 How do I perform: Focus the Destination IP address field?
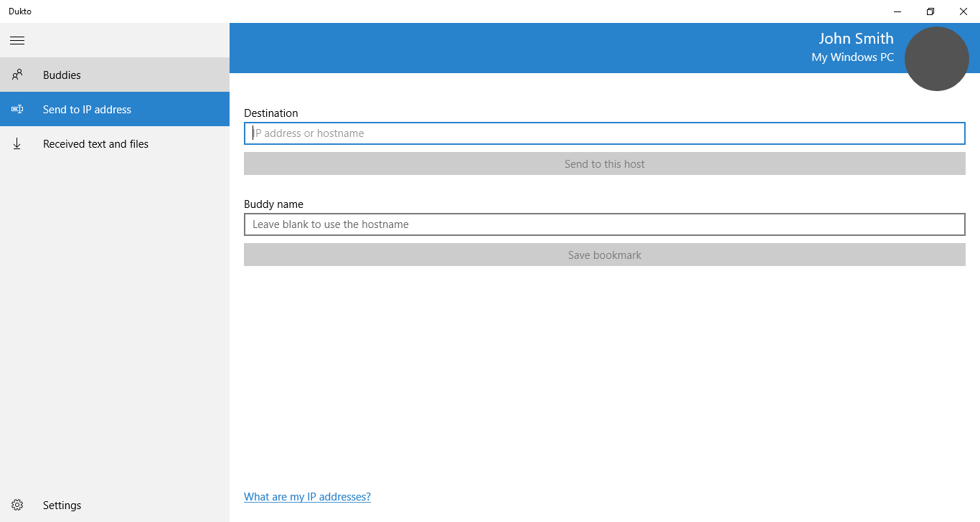pyautogui.click(x=605, y=133)
